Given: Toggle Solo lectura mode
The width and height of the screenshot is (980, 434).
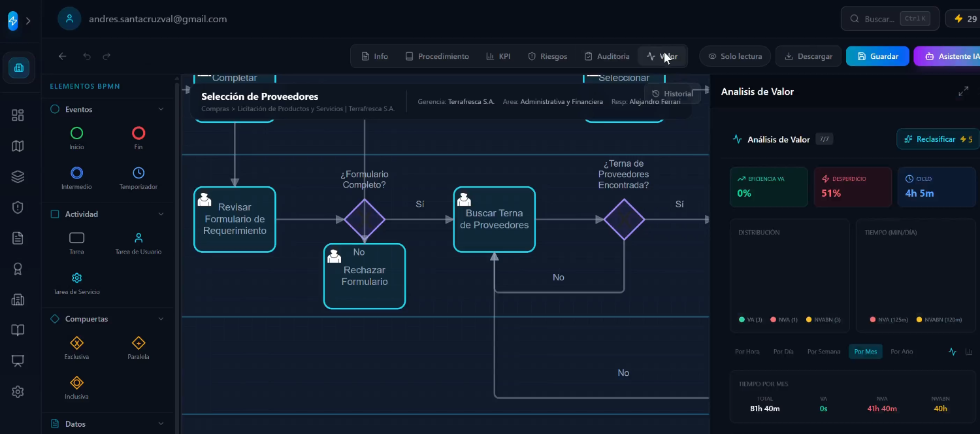Looking at the screenshot, I should (735, 56).
